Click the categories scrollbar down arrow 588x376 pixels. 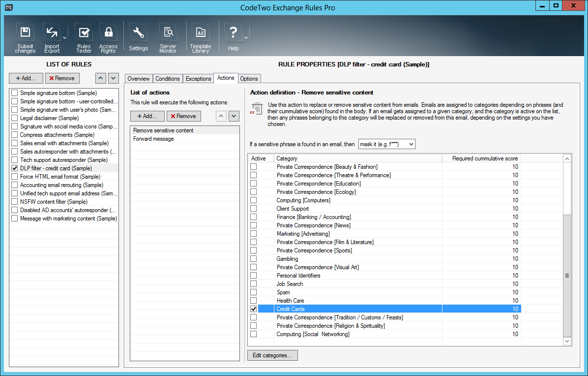(567, 341)
